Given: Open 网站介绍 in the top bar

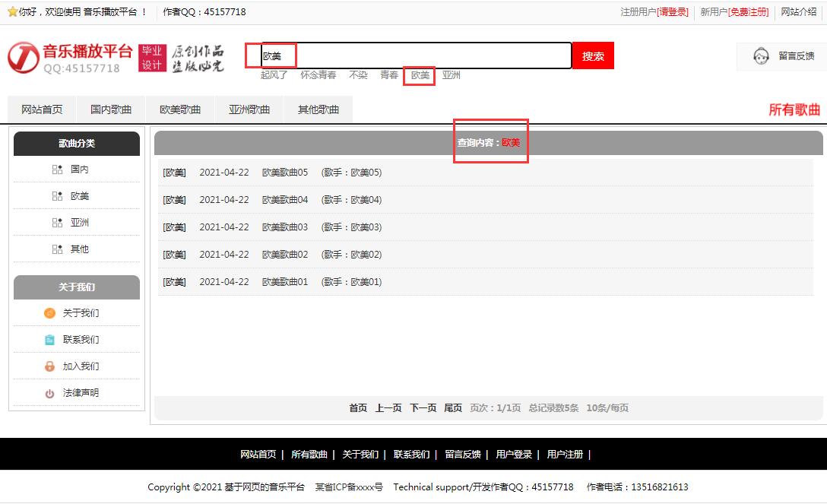Looking at the screenshot, I should [x=799, y=12].
